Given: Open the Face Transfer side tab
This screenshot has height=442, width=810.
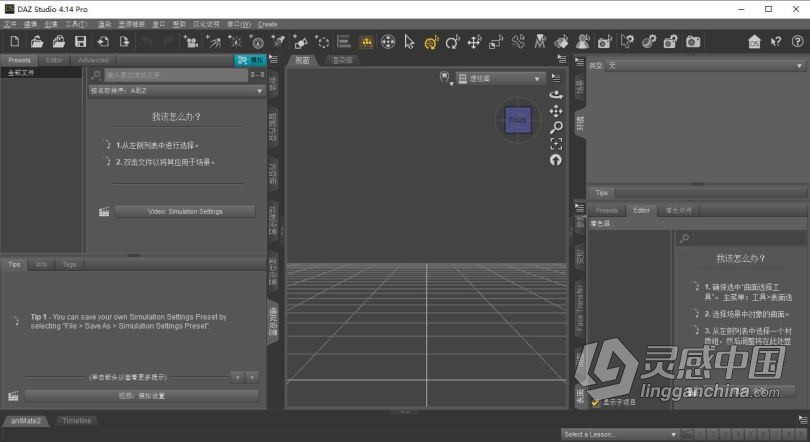Looking at the screenshot, I should 580,308.
